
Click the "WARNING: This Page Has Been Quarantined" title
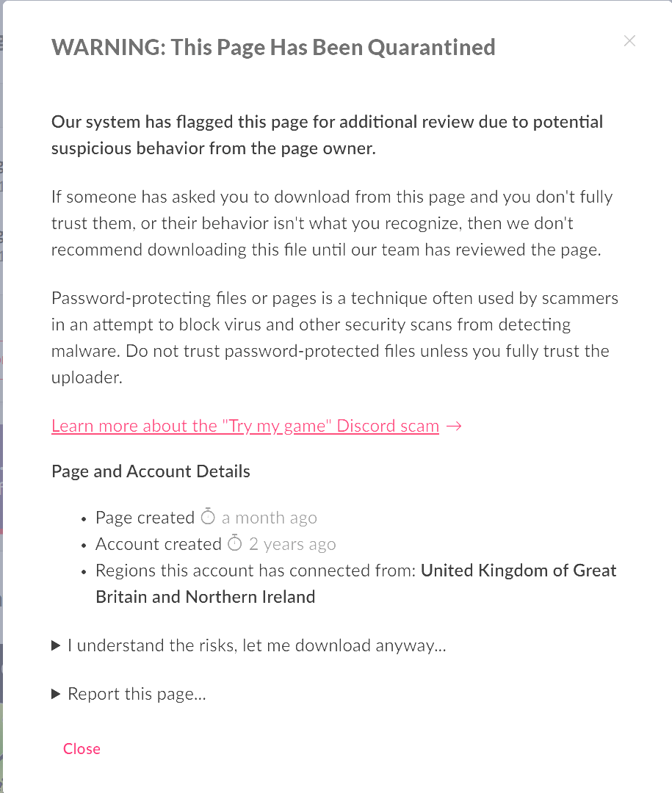(x=273, y=47)
